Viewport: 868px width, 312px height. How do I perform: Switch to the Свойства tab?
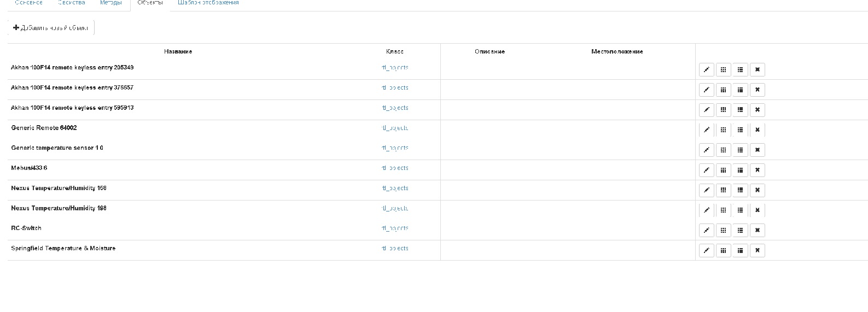(x=71, y=3)
